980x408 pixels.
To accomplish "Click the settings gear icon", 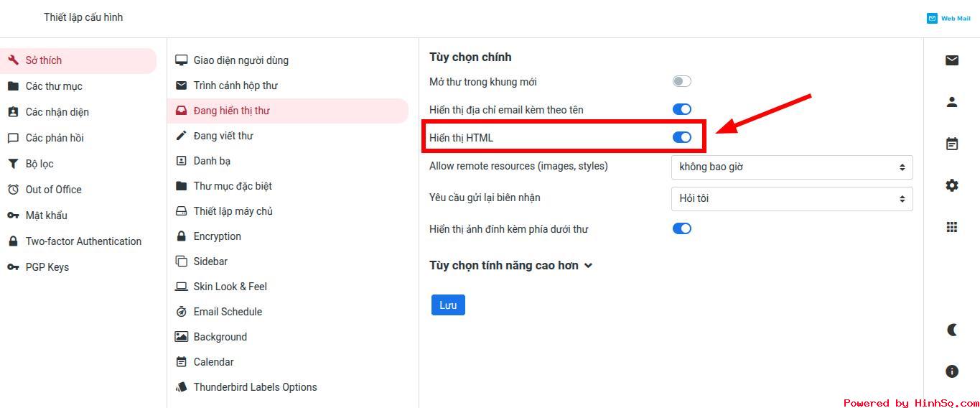I will (x=952, y=185).
